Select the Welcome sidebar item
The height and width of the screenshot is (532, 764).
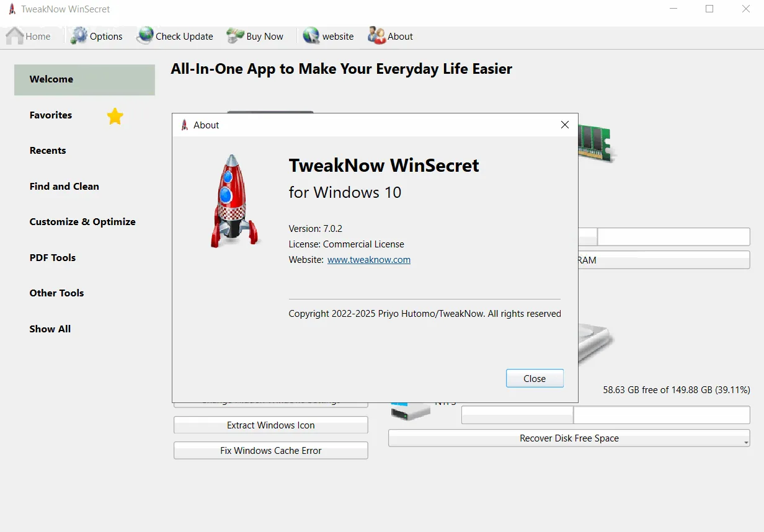84,79
